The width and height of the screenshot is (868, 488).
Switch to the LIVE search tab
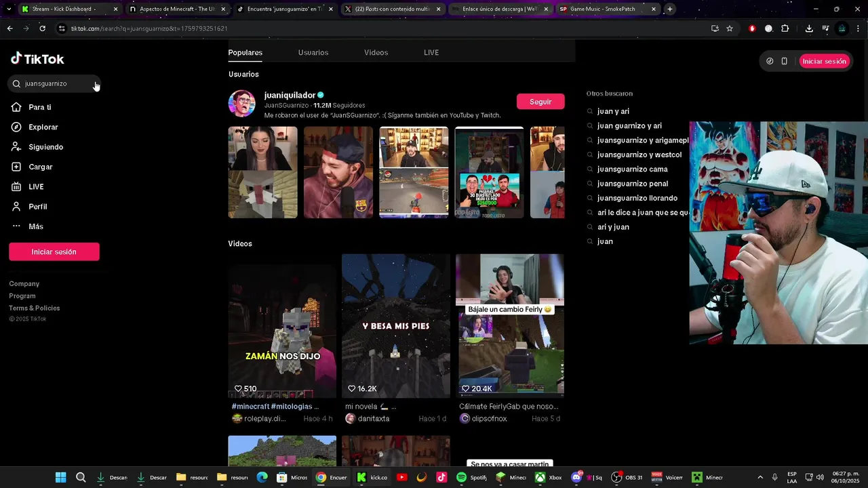pyautogui.click(x=431, y=52)
